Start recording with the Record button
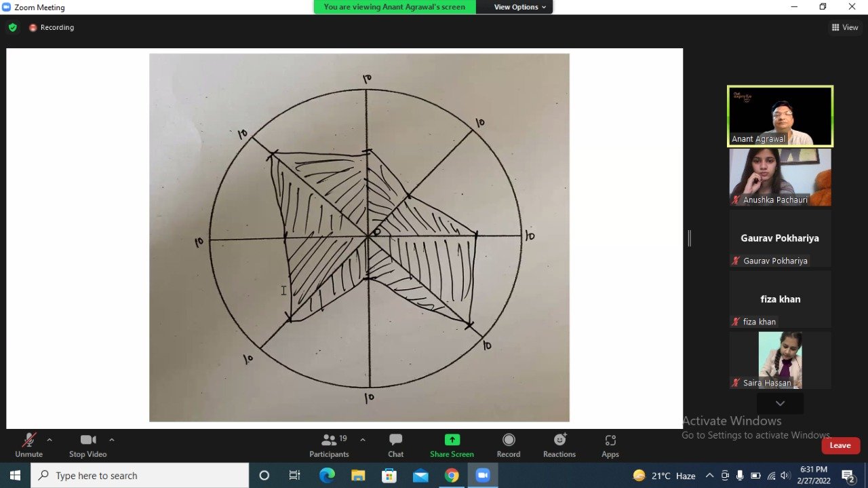The width and height of the screenshot is (868, 488). coord(509,445)
